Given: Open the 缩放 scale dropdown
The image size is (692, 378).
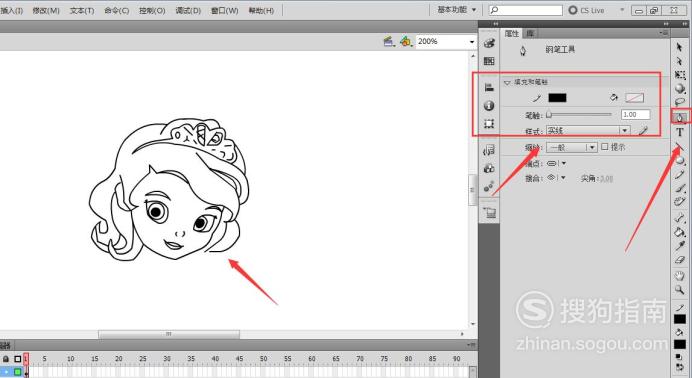Looking at the screenshot, I should (572, 147).
